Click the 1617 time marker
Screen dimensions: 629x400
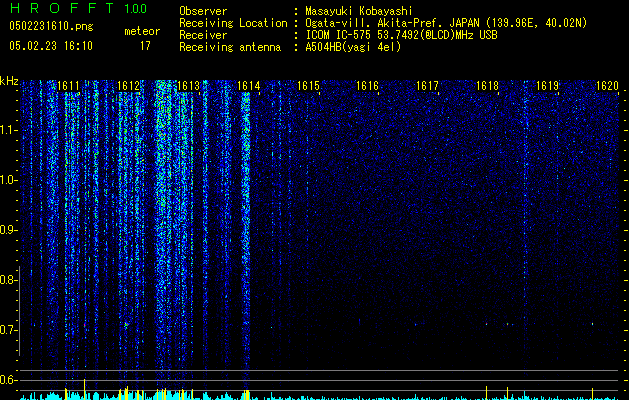coord(427,85)
